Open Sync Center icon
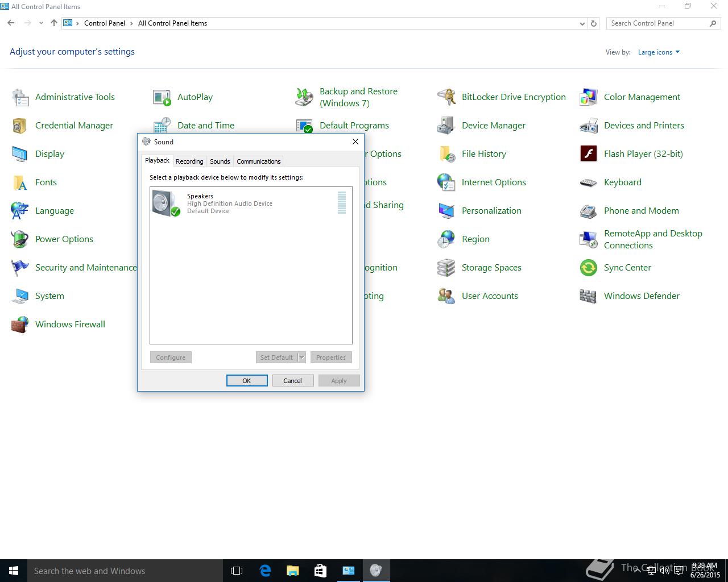The height and width of the screenshot is (582, 728). pos(589,268)
